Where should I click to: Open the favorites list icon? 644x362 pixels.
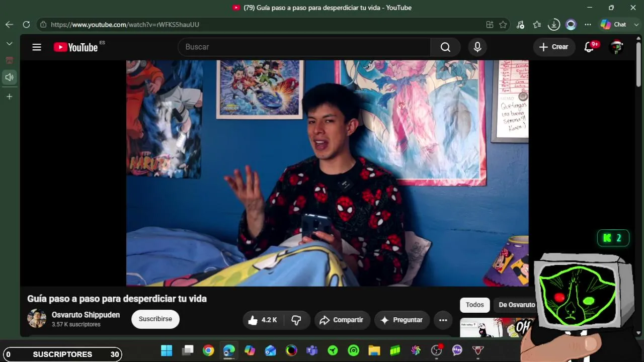pos(537,25)
